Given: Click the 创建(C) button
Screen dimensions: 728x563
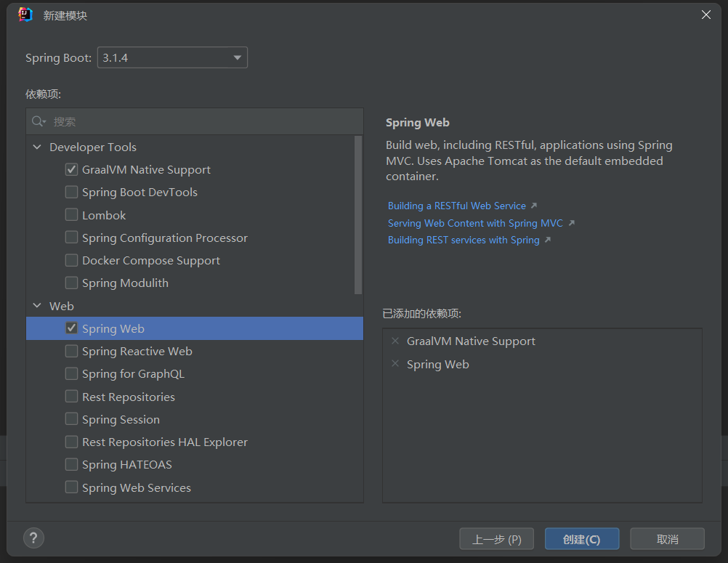Looking at the screenshot, I should point(581,538).
